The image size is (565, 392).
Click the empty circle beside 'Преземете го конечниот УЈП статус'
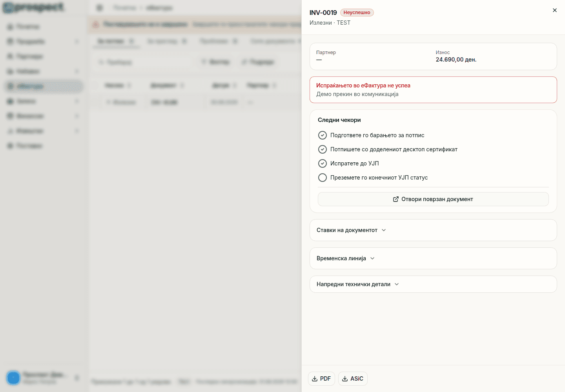click(323, 178)
